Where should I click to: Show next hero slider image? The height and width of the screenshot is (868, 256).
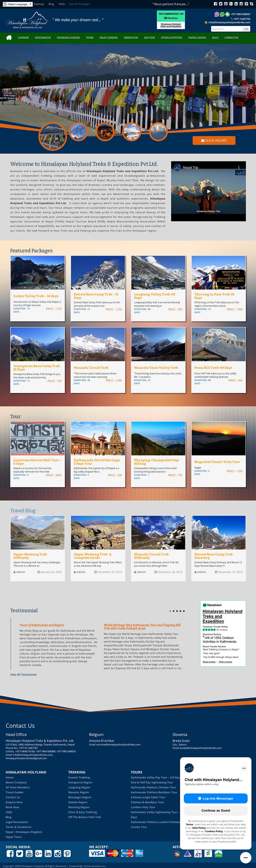click(251, 91)
